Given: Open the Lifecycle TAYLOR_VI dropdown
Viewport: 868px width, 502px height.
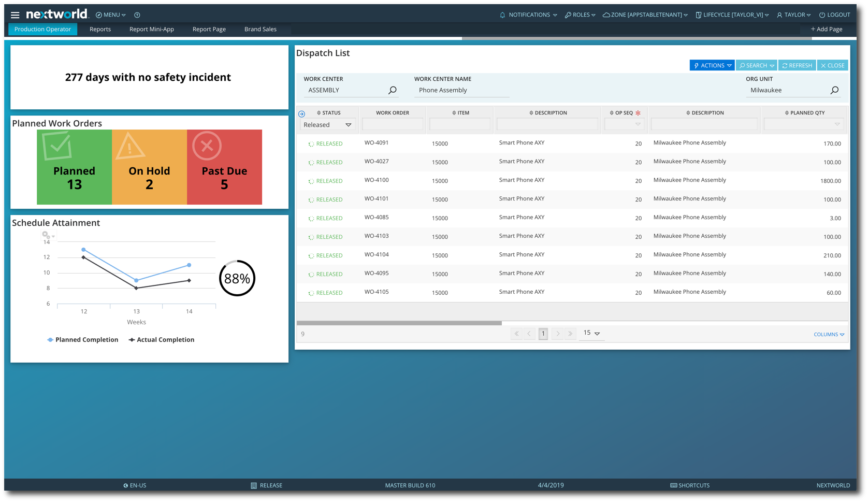Looking at the screenshot, I should tap(732, 15).
